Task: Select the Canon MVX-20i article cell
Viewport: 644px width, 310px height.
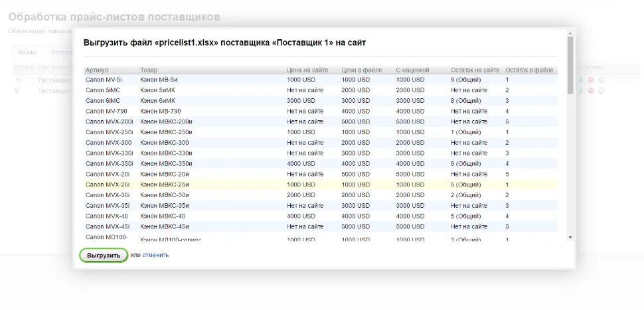Action: (x=108, y=174)
